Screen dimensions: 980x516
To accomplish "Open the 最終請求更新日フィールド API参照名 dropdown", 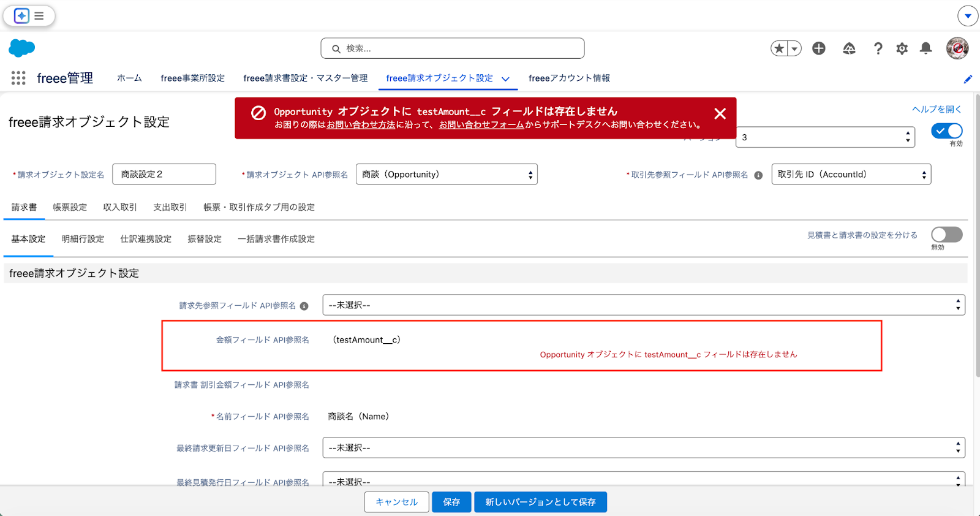I will tap(644, 447).
